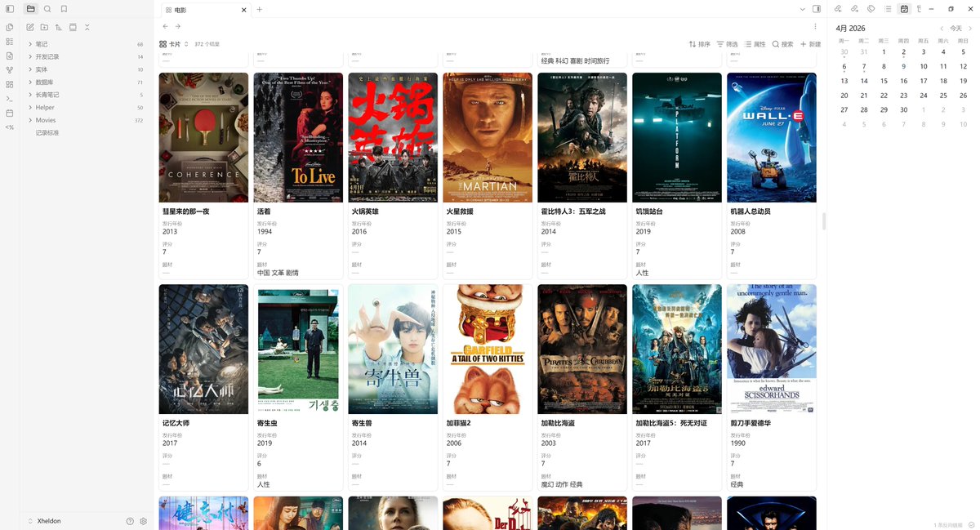Click the auto-reveal current file icon

[73, 27]
